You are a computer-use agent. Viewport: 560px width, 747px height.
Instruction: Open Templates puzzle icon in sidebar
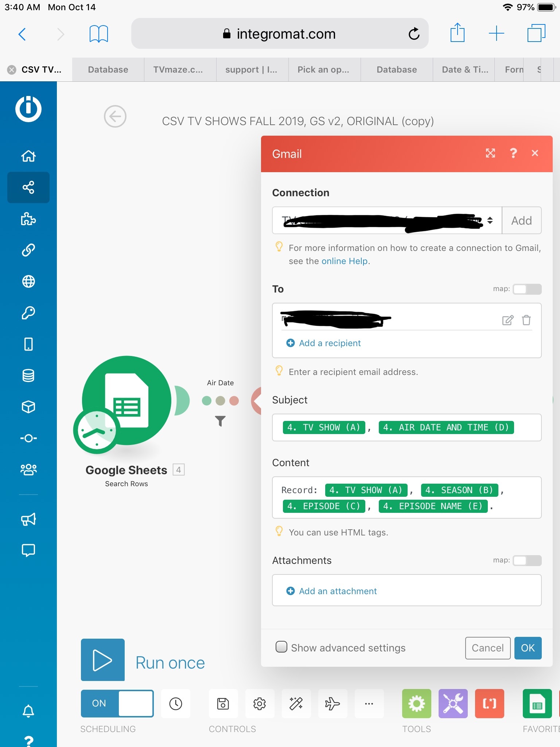(28, 219)
